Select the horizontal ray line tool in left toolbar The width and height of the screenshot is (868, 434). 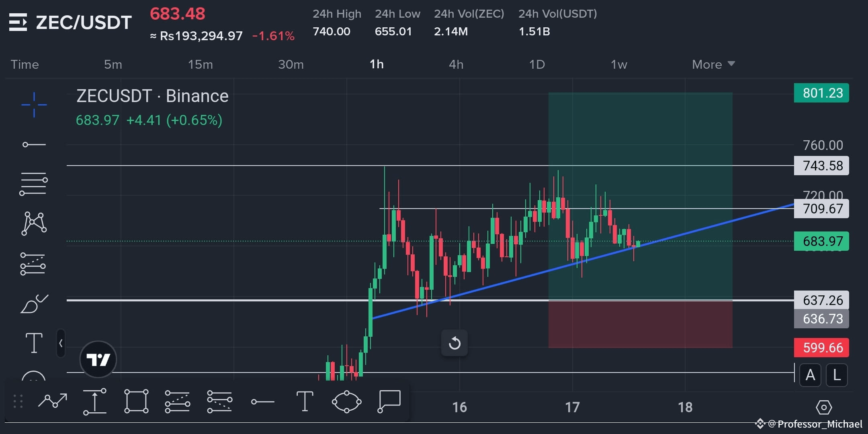point(34,144)
